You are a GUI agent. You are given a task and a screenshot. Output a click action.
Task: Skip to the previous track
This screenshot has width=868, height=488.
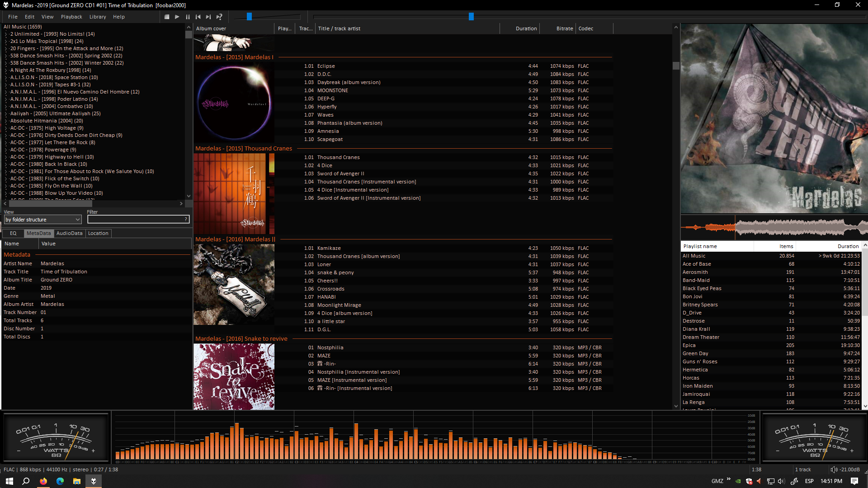198,17
